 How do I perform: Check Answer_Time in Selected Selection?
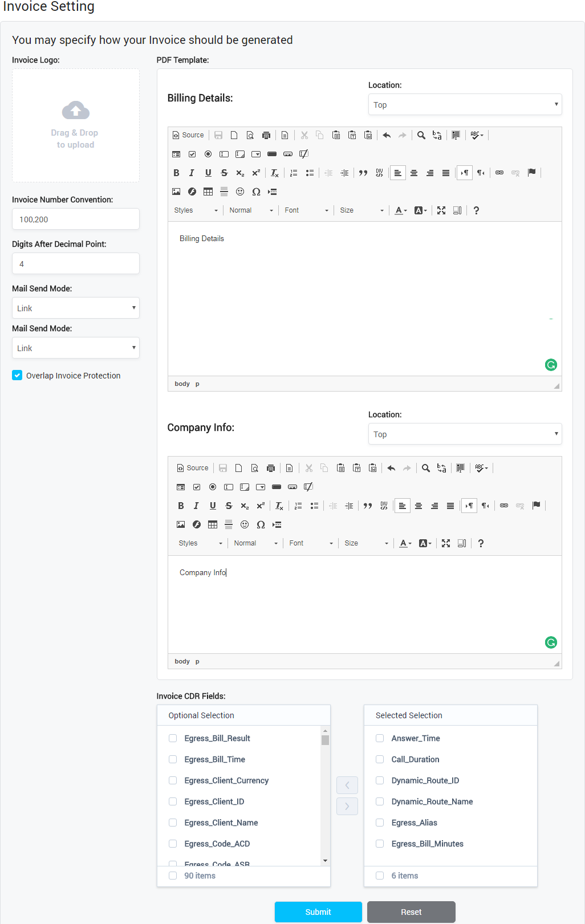[x=380, y=738]
